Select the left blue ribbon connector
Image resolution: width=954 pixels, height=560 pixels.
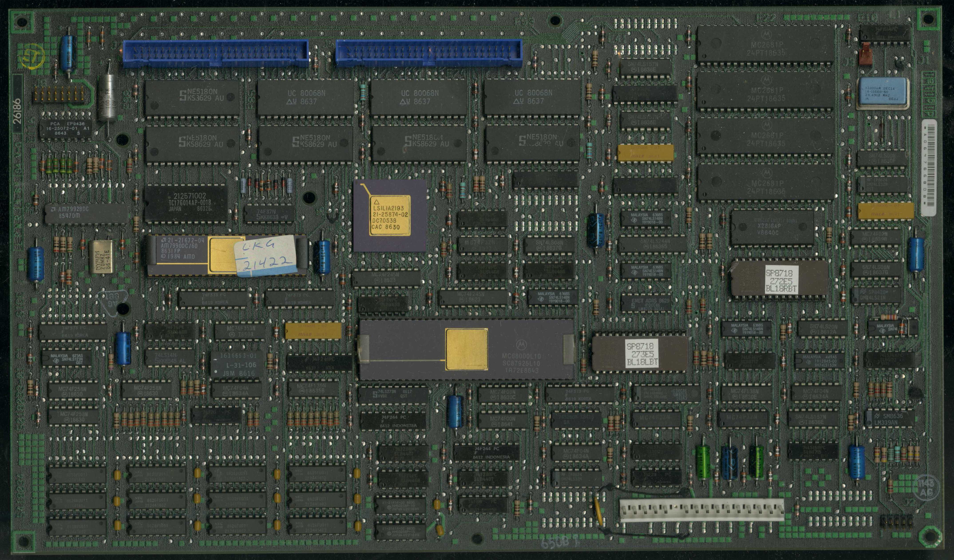click(x=215, y=53)
